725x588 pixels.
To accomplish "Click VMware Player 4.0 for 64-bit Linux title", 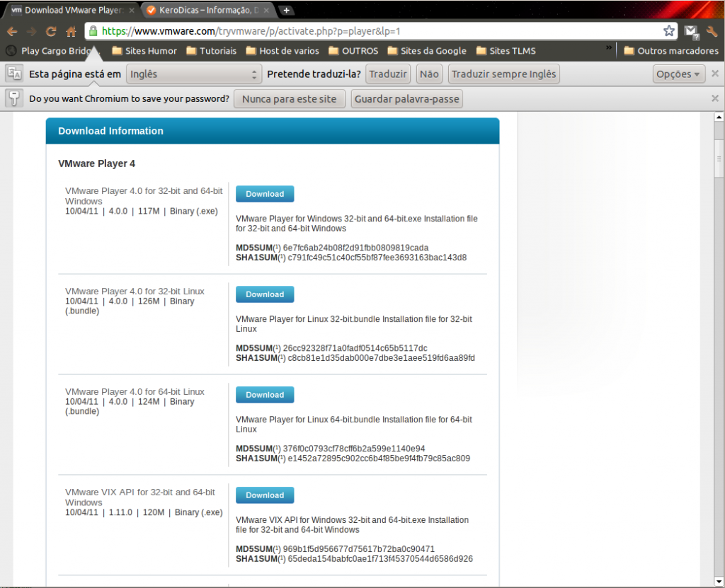I will (135, 391).
